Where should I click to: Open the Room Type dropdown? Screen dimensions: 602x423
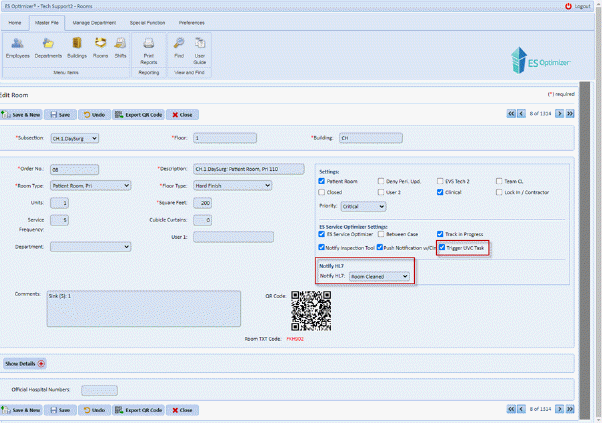(91, 185)
